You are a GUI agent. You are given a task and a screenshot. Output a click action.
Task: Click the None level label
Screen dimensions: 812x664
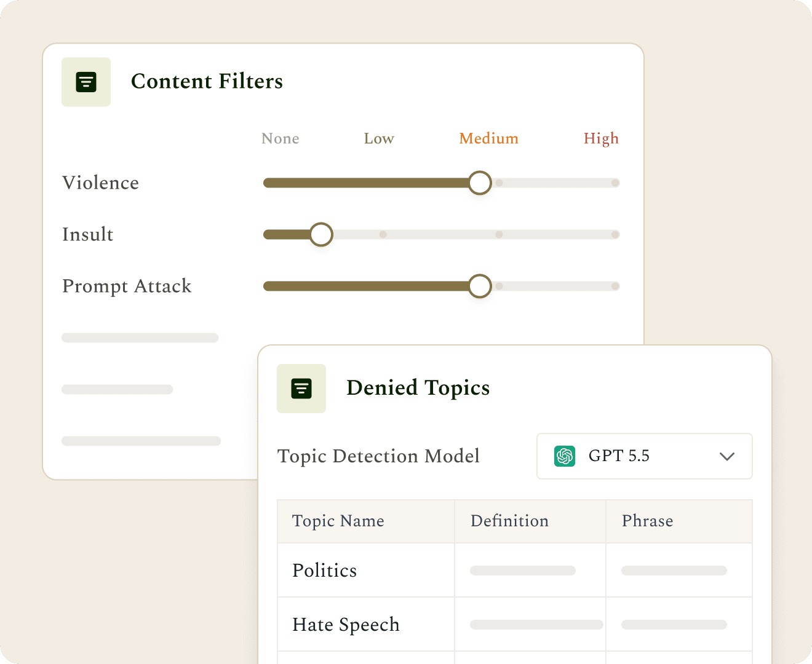281,138
